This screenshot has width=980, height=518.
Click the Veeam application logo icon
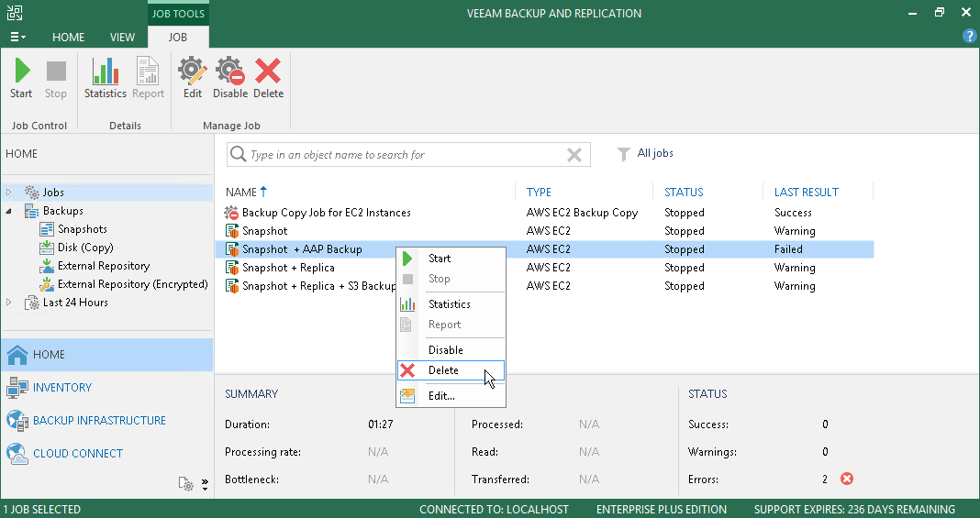[15, 13]
